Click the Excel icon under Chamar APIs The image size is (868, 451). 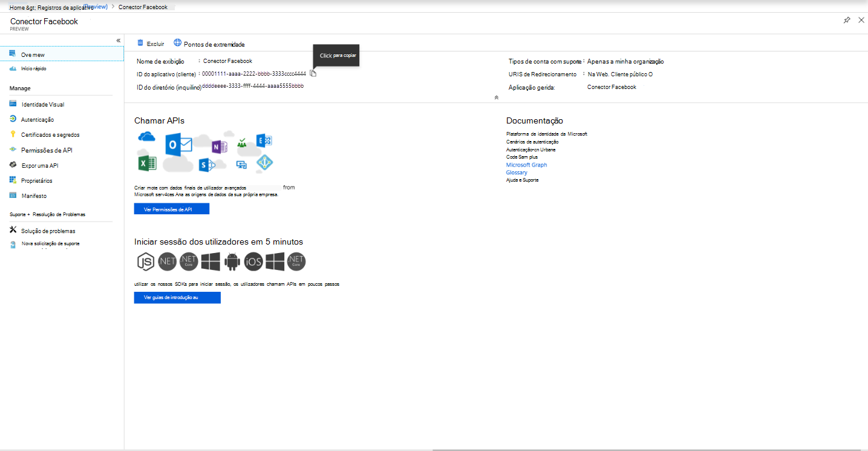tap(147, 163)
